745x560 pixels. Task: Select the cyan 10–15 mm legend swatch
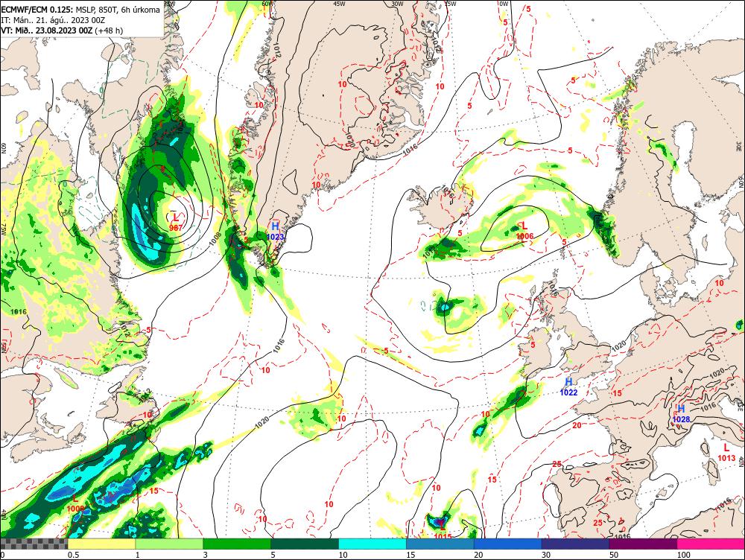pos(372,544)
